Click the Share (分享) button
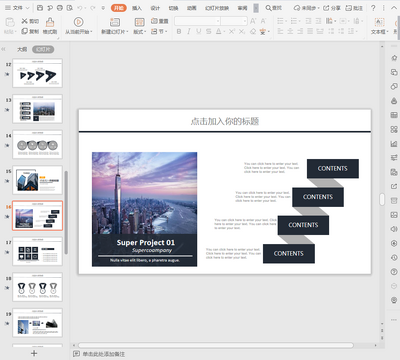 (331, 8)
